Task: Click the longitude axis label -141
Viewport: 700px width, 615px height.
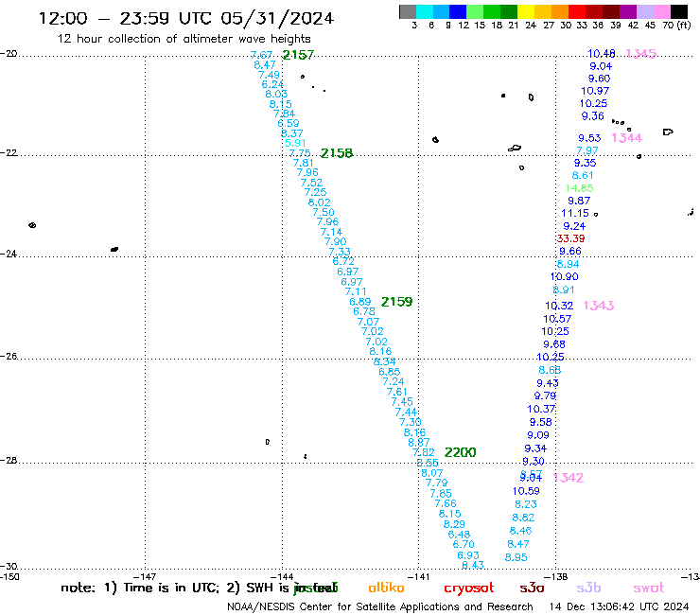Action: click(x=419, y=576)
